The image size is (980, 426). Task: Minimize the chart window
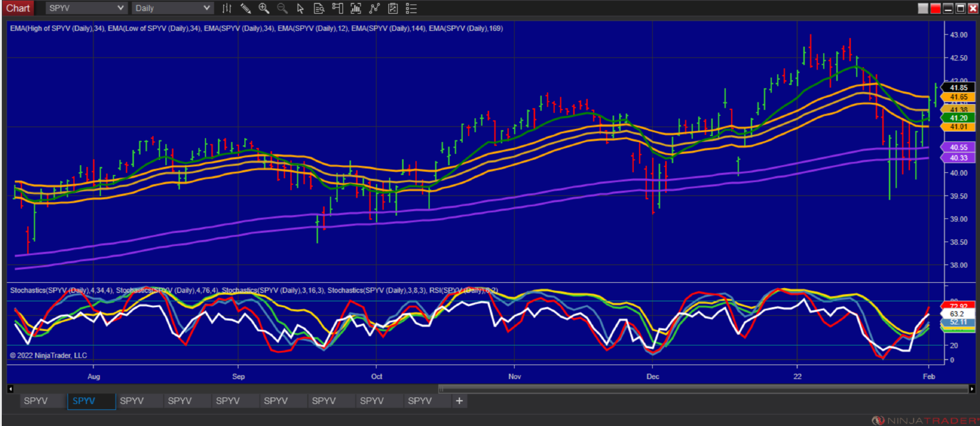coord(948,8)
